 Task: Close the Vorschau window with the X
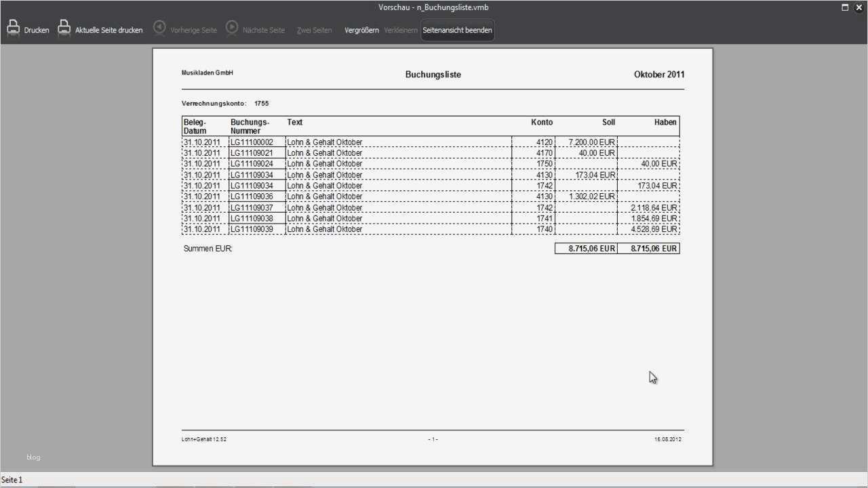tap(859, 7)
